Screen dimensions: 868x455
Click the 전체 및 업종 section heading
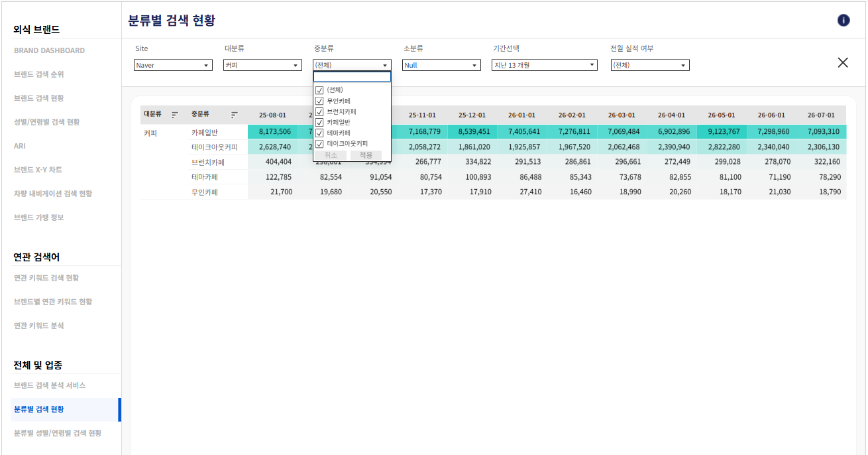tap(38, 365)
